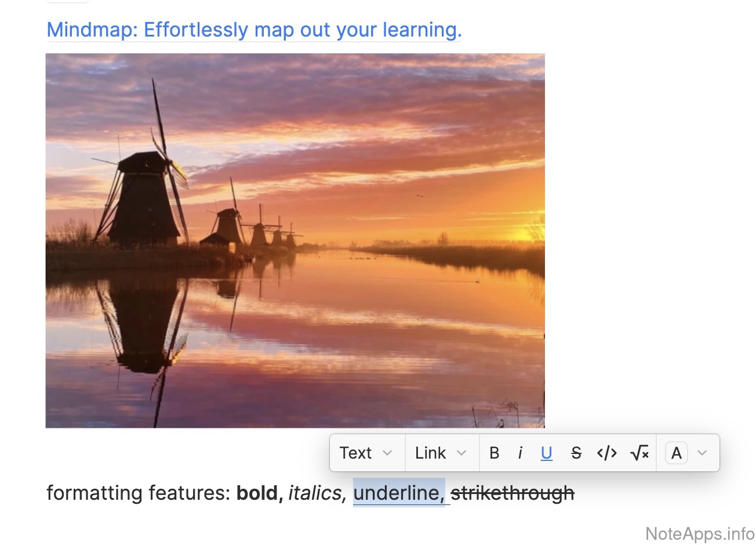Click the 'formatting features:' text

pos(139,493)
